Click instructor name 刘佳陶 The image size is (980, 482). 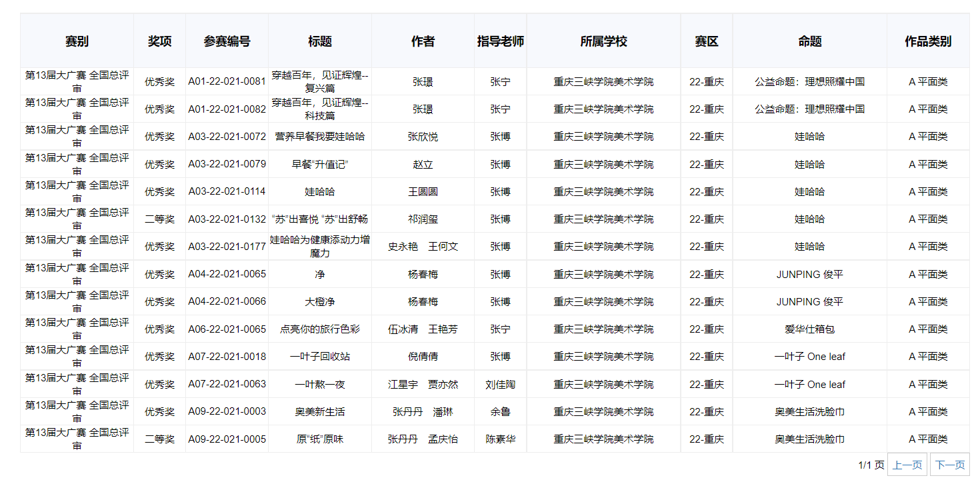pos(501,385)
